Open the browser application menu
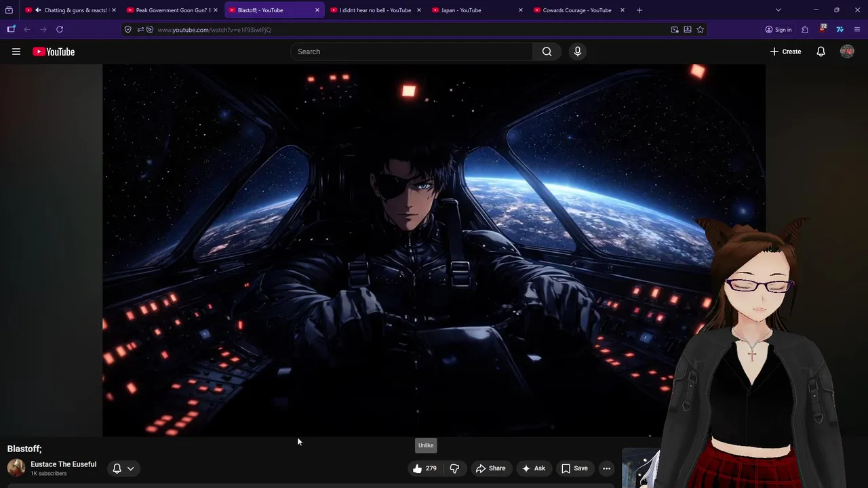 pos(857,29)
